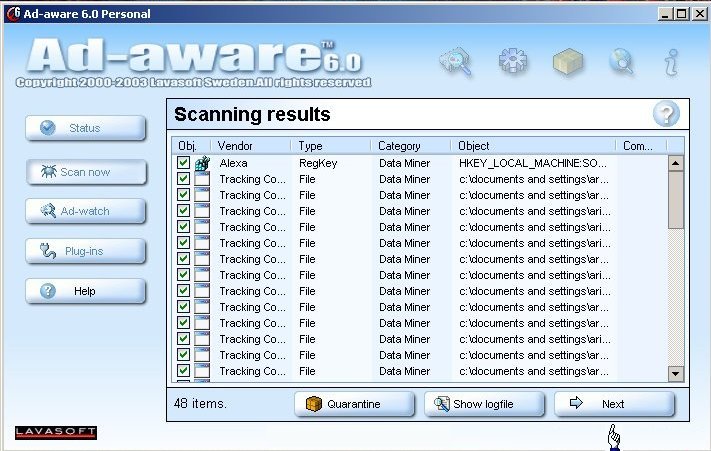Select the 'RegKey' type cell
The height and width of the screenshot is (451, 711).
pos(318,163)
